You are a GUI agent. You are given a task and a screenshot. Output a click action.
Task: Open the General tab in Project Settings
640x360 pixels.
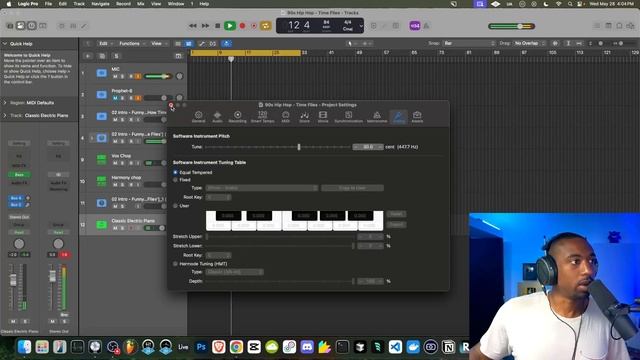[198, 117]
